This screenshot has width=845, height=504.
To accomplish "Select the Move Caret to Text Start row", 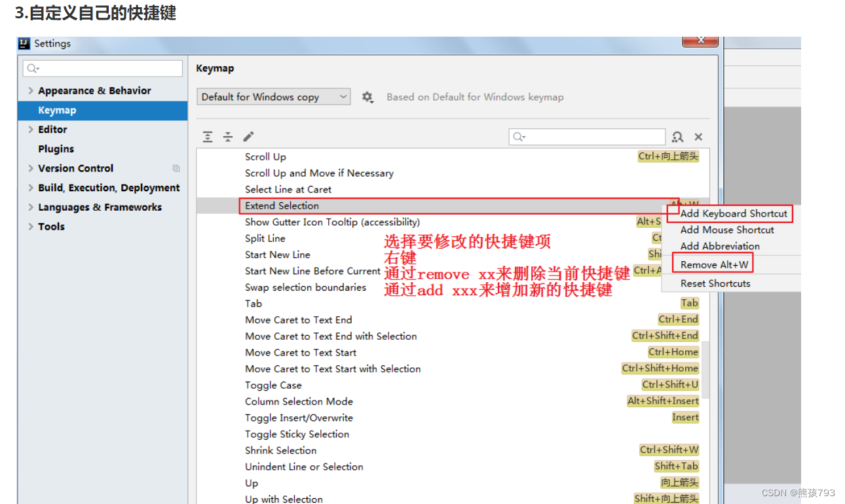I will point(449,353).
